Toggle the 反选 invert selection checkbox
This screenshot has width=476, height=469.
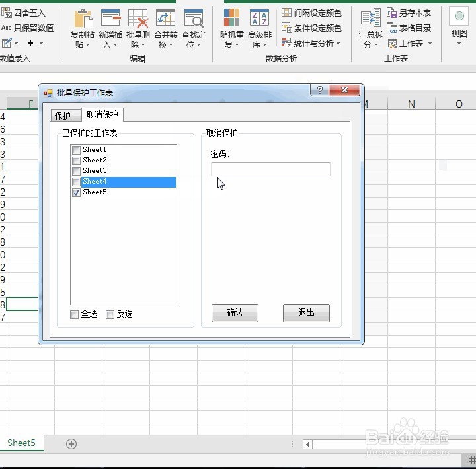click(x=110, y=314)
